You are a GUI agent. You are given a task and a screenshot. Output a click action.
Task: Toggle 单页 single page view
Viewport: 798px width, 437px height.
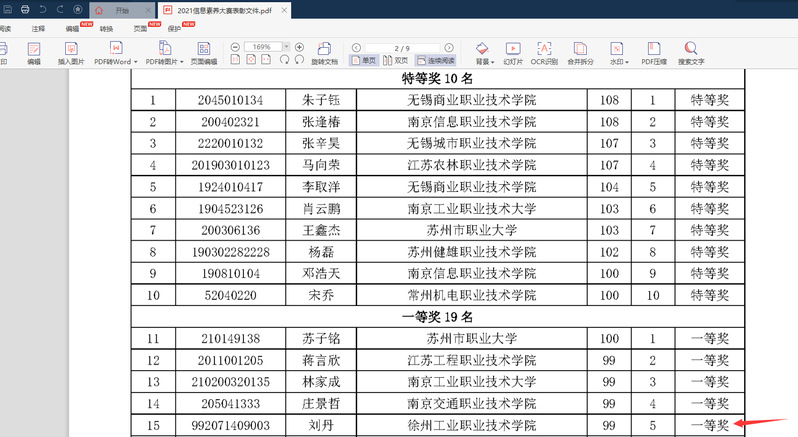[x=365, y=61]
